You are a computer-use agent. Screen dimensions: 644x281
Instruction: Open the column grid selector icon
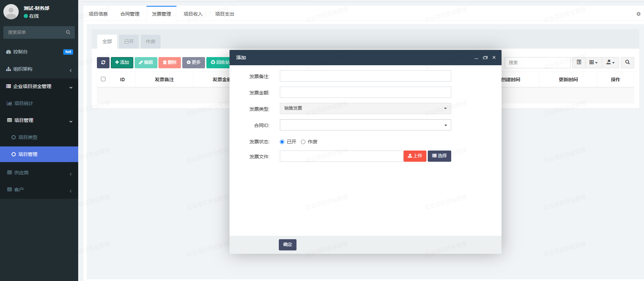[x=593, y=63]
